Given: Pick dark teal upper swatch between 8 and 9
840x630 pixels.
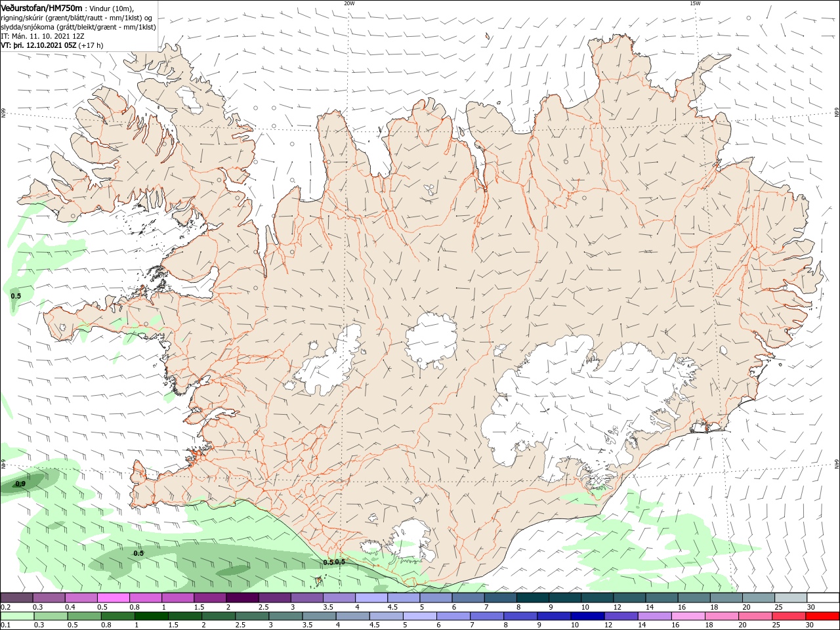Looking at the screenshot, I should [532, 598].
